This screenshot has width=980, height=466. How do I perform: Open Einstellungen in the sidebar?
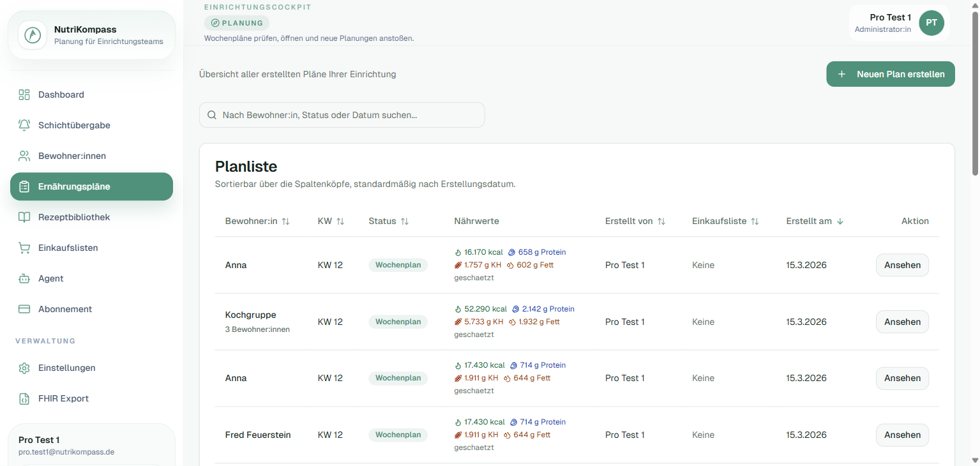pos(66,368)
